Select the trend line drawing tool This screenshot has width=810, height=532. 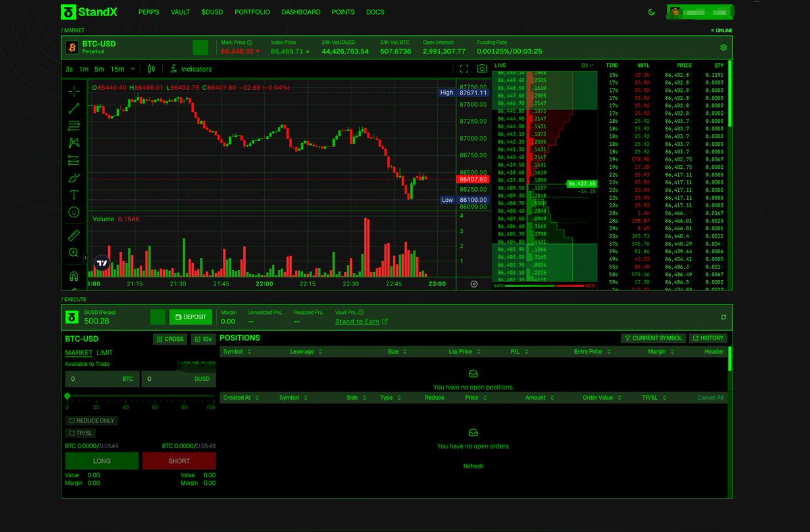tap(74, 109)
